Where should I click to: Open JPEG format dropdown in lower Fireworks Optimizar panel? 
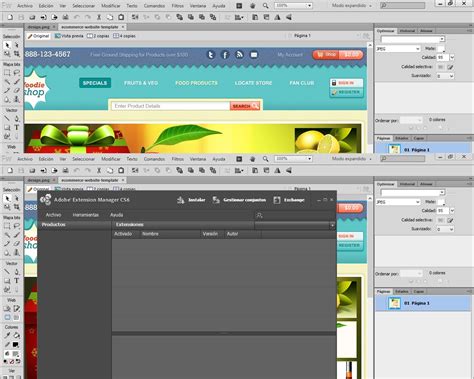398,202
